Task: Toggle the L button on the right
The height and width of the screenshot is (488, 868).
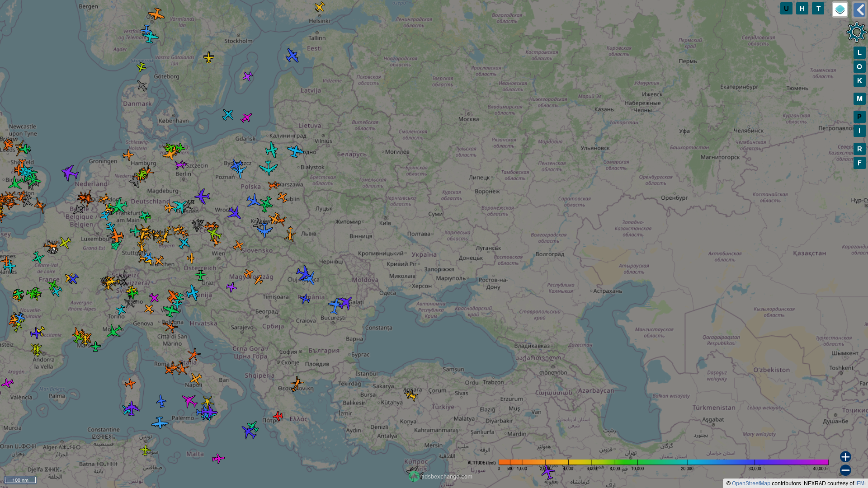Action: click(x=859, y=53)
